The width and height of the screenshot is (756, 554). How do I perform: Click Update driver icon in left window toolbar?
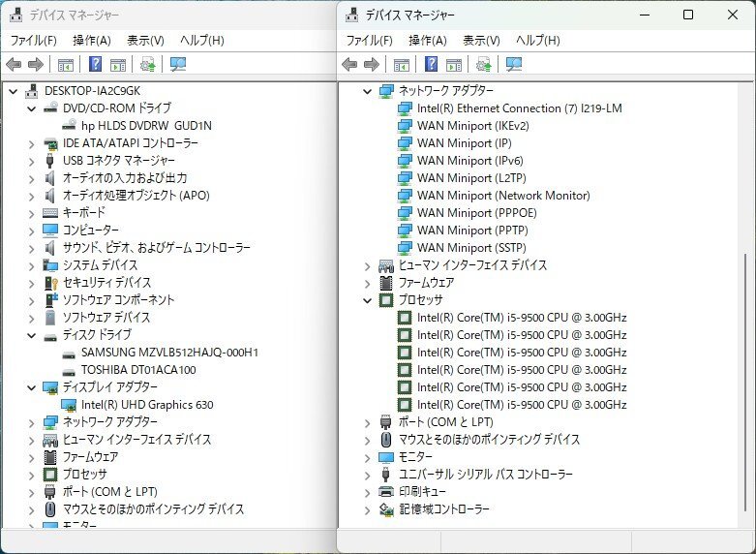tap(147, 64)
